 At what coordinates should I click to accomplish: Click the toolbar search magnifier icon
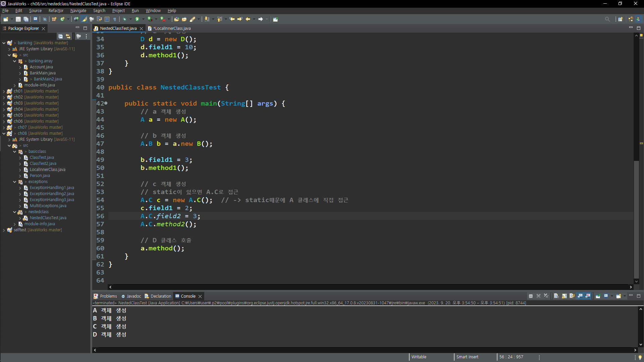pyautogui.click(x=607, y=19)
